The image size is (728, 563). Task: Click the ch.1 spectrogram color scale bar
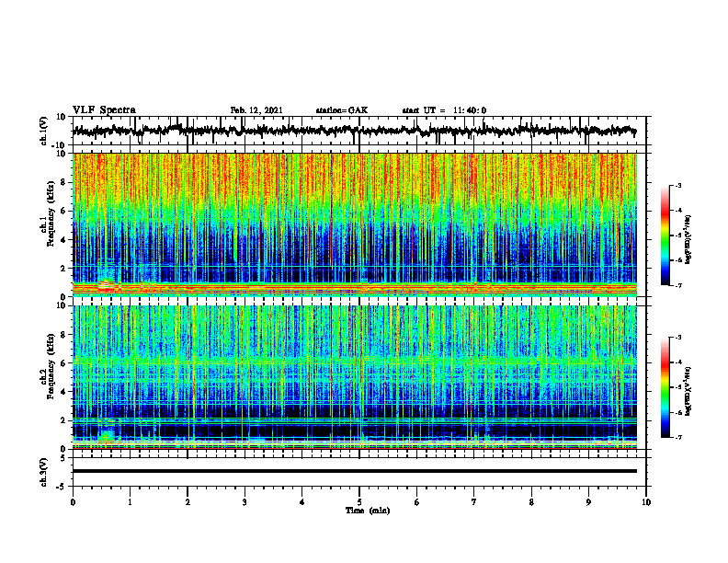point(665,236)
